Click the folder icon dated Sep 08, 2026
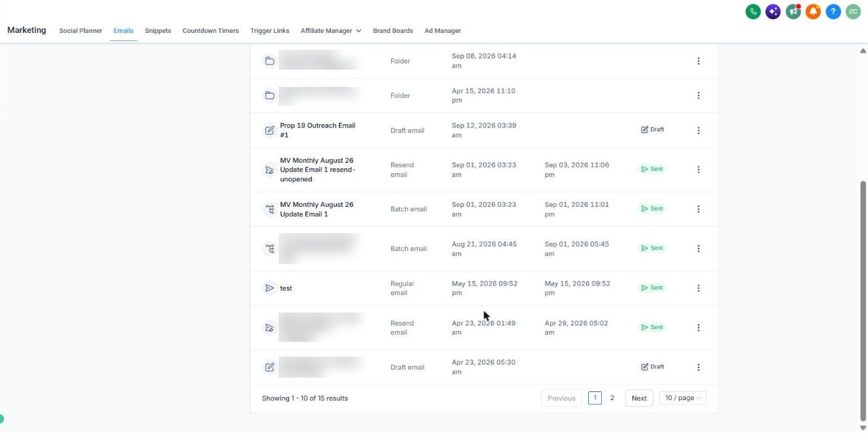 point(269,61)
